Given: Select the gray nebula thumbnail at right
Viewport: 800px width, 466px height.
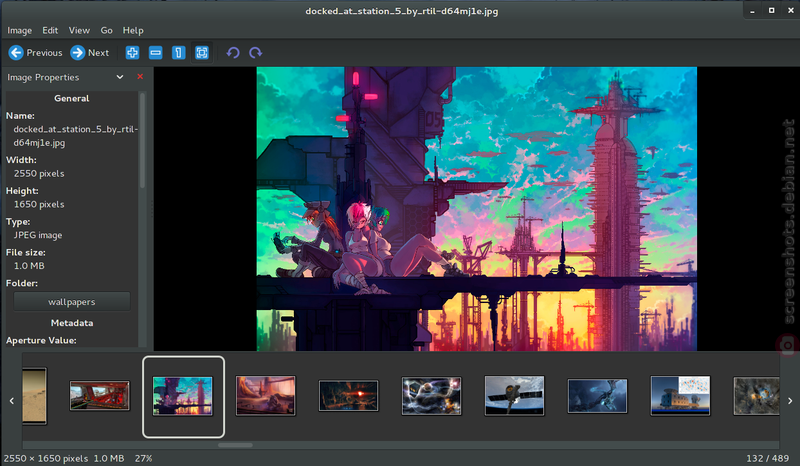Looking at the screenshot, I should tap(756, 396).
